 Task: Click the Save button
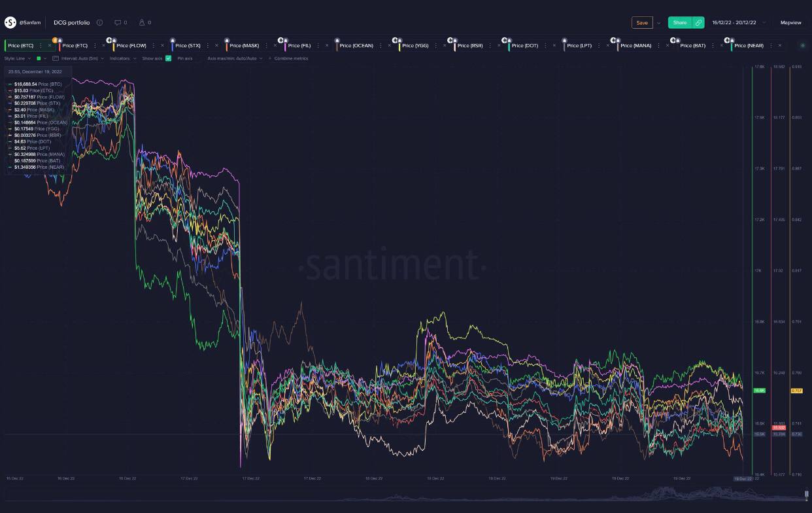click(x=642, y=23)
